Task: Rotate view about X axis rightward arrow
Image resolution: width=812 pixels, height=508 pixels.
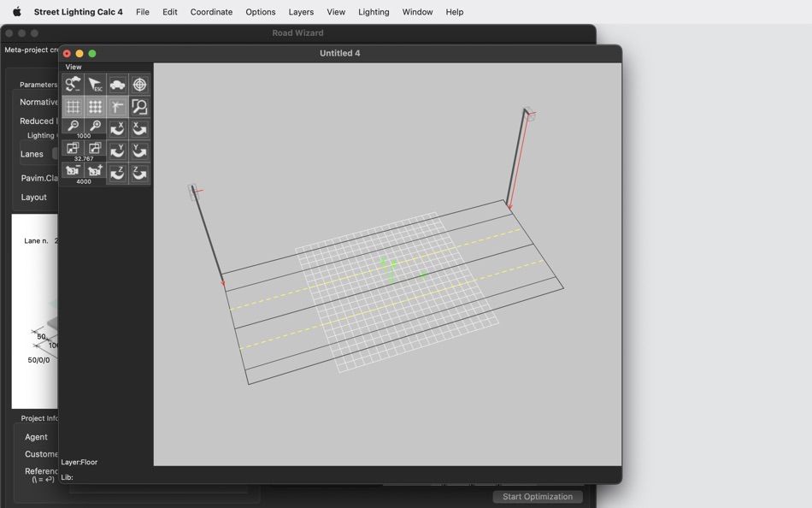Action: pos(139,128)
